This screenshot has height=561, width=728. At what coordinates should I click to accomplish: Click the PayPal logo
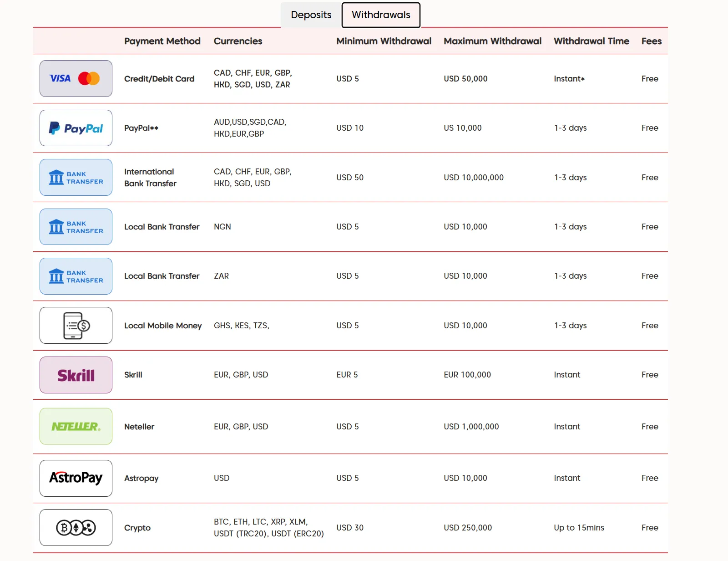click(x=76, y=128)
